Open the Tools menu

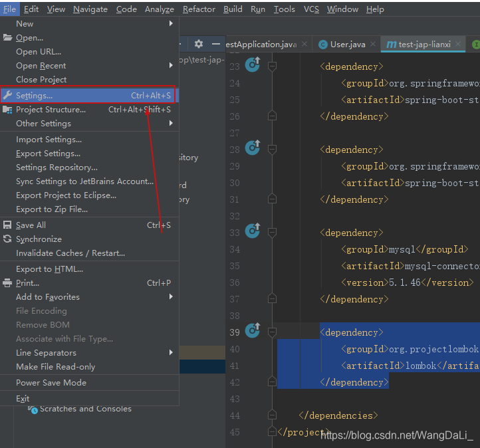[x=285, y=9]
